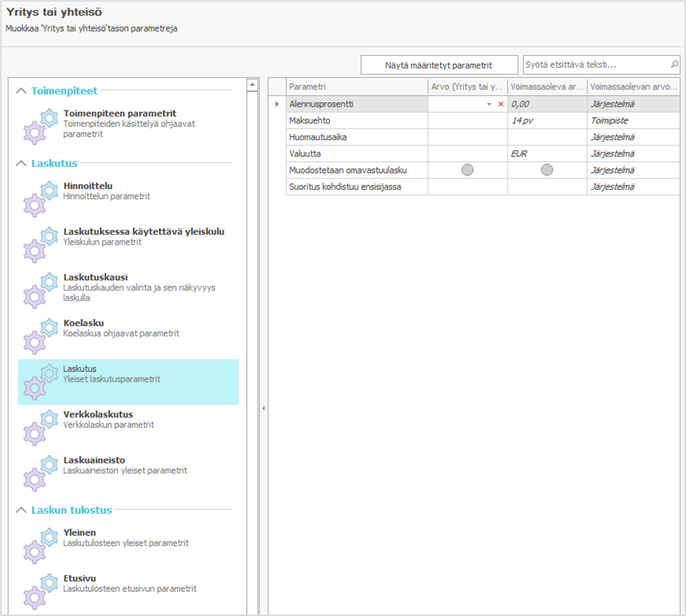
Task: Click Näytä määritetyt parametrit button
Action: pos(439,65)
